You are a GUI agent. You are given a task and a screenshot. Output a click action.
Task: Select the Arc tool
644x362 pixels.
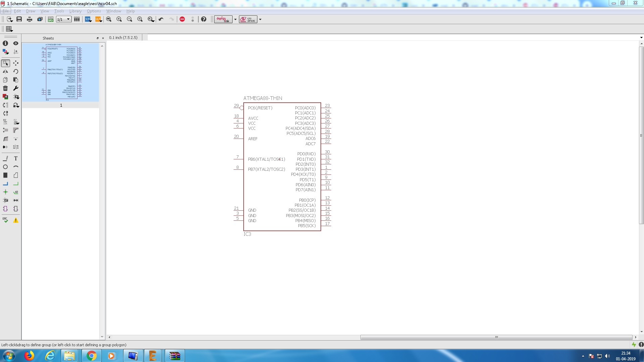(16, 167)
